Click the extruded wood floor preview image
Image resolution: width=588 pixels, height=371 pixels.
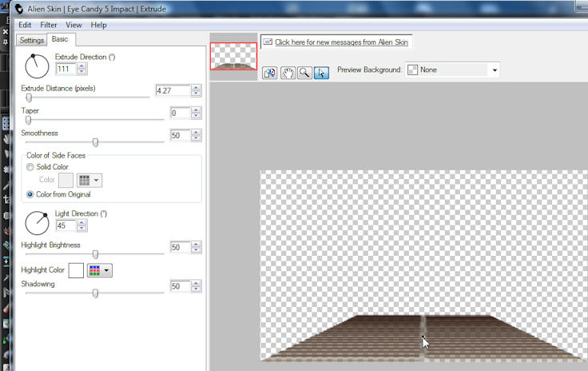[423, 338]
